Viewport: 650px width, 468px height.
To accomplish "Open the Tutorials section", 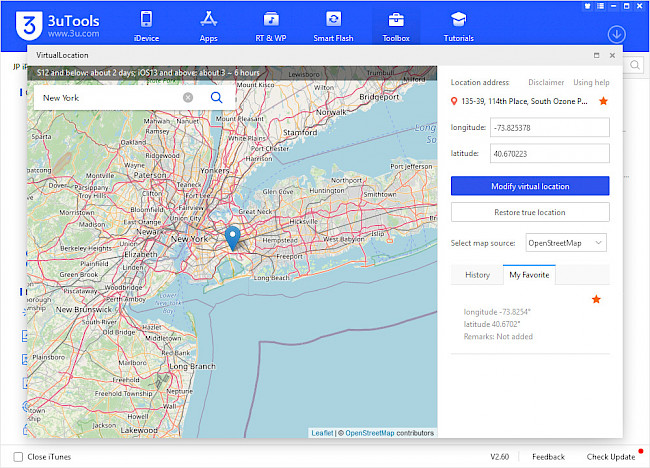I will (458, 27).
